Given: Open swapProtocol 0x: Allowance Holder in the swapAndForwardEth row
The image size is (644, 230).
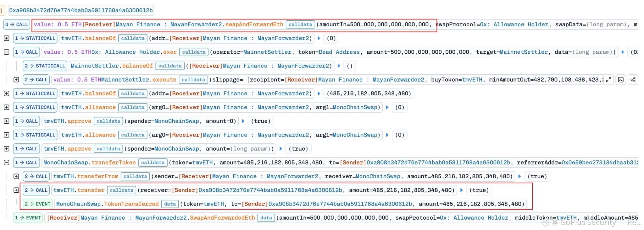Looking at the screenshot, I should click(x=514, y=24).
